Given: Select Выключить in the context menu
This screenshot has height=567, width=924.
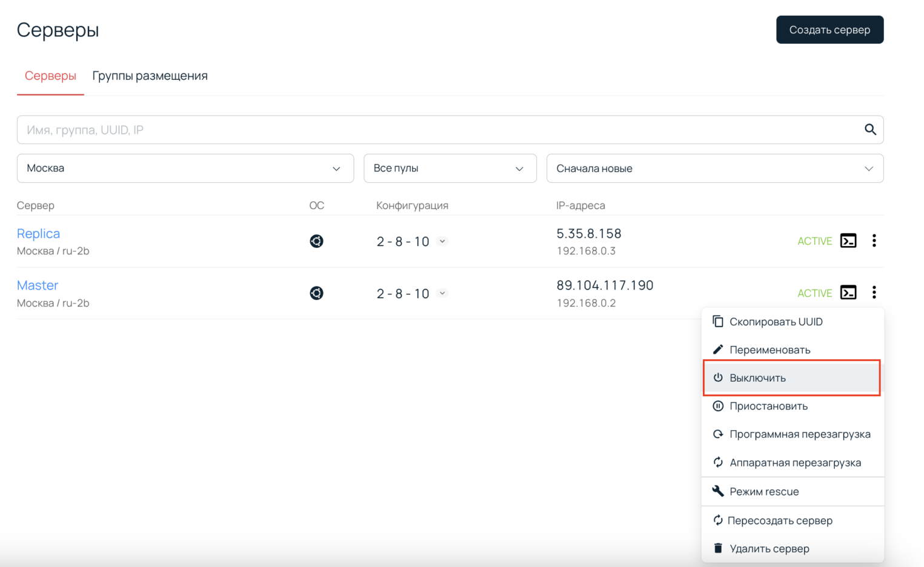Looking at the screenshot, I should click(x=791, y=378).
